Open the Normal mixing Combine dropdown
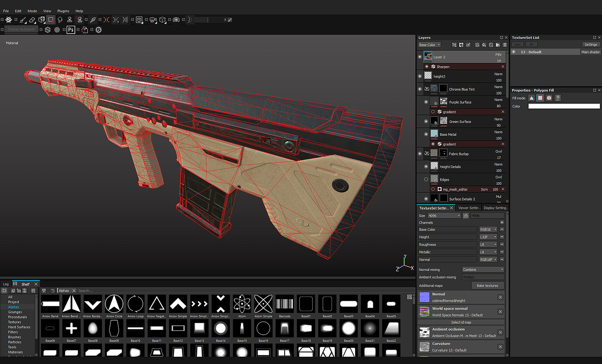 pyautogui.click(x=482, y=269)
